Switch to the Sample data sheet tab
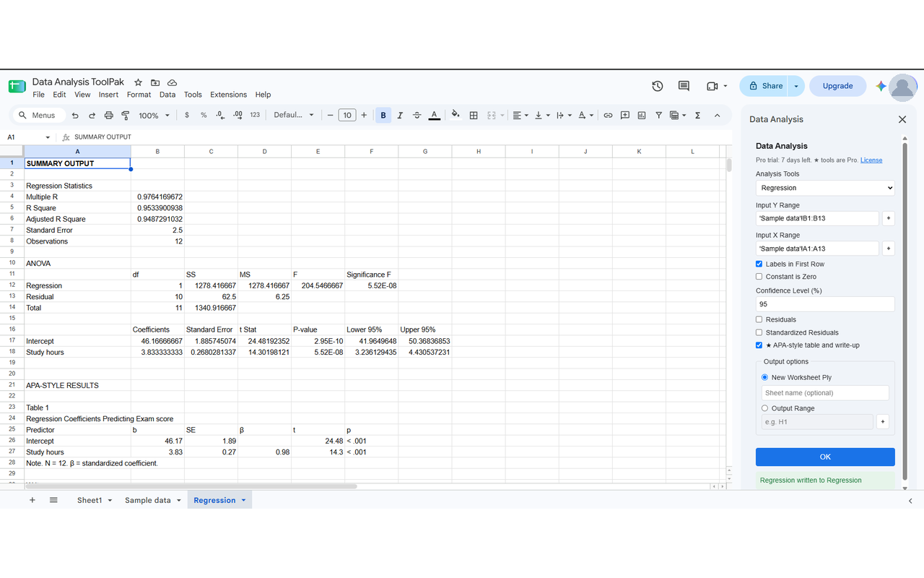 pos(148,500)
